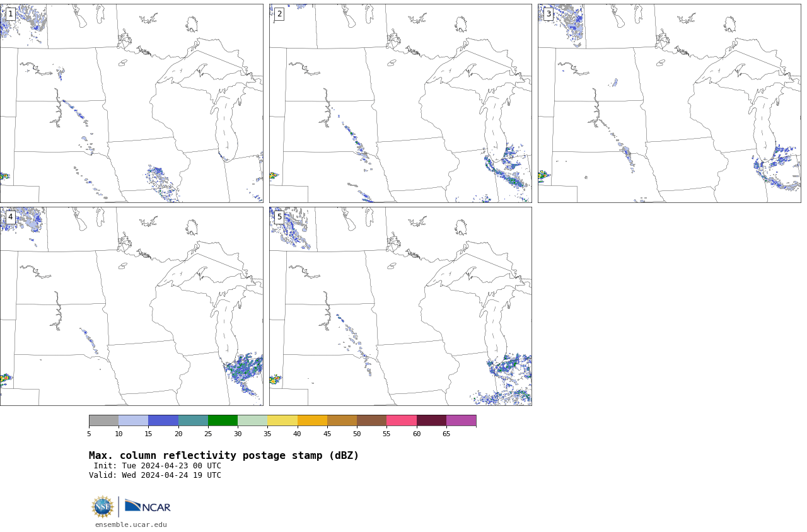Screen dimensions: 807x532
Task: Click the pink 55-60 dBZ swatch
Action: [x=402, y=420]
